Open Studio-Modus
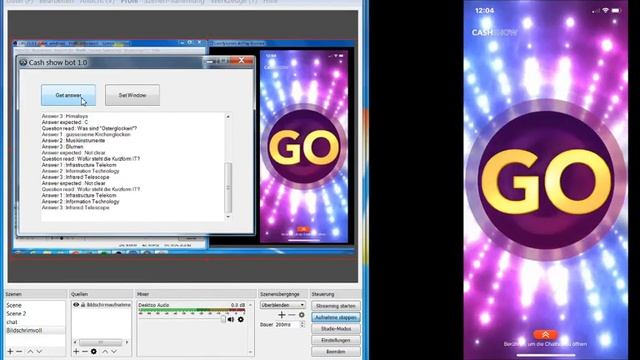Image resolution: width=640 pixels, height=360 pixels. tap(336, 329)
